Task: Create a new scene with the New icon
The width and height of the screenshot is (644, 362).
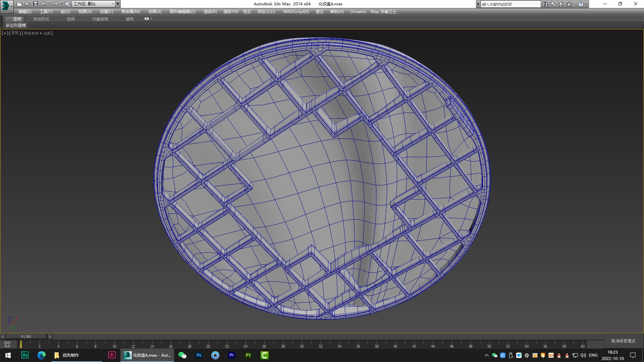Action: point(19,4)
